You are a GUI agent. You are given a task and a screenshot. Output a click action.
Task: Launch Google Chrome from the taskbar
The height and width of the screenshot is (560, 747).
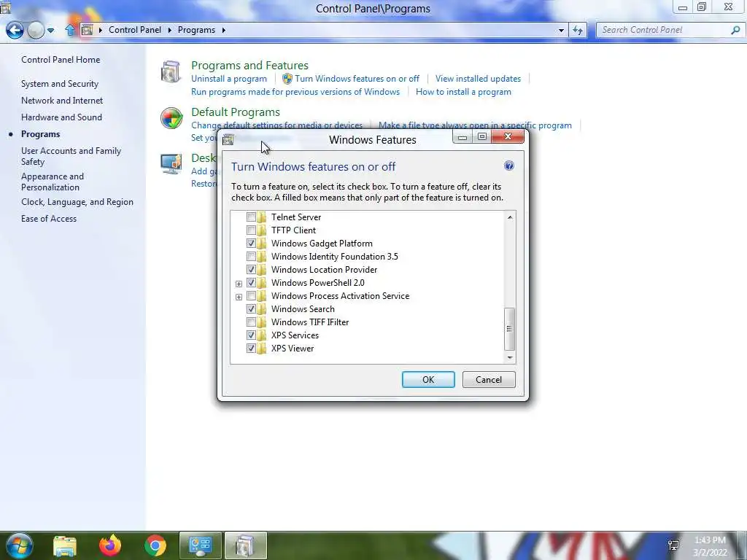click(x=155, y=545)
